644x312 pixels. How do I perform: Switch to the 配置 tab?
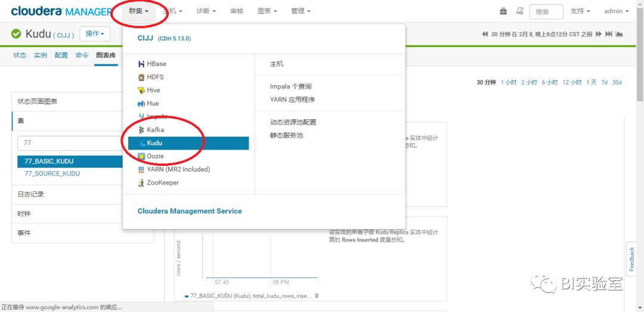tap(61, 55)
